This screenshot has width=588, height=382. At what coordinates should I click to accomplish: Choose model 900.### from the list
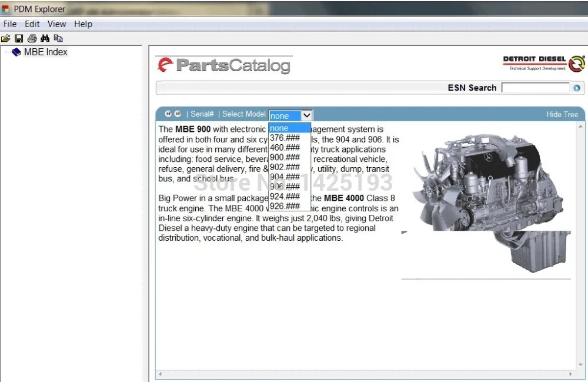pos(289,157)
